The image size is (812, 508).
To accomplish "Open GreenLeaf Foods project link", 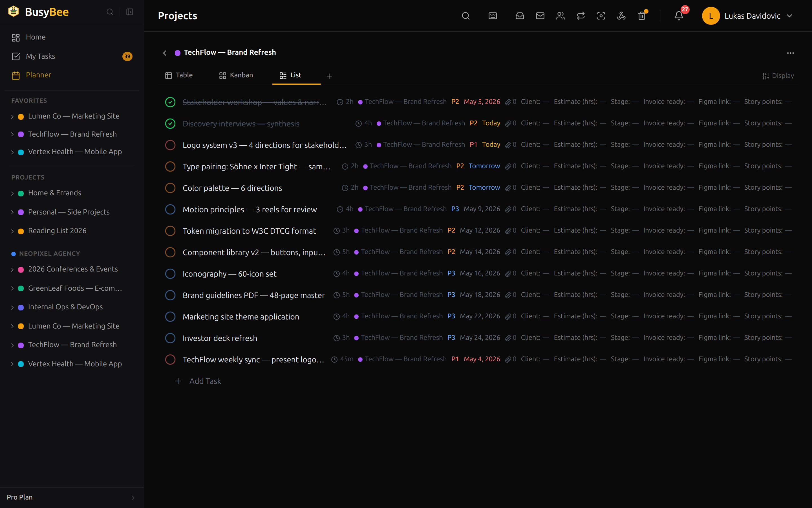I will 75,288.
